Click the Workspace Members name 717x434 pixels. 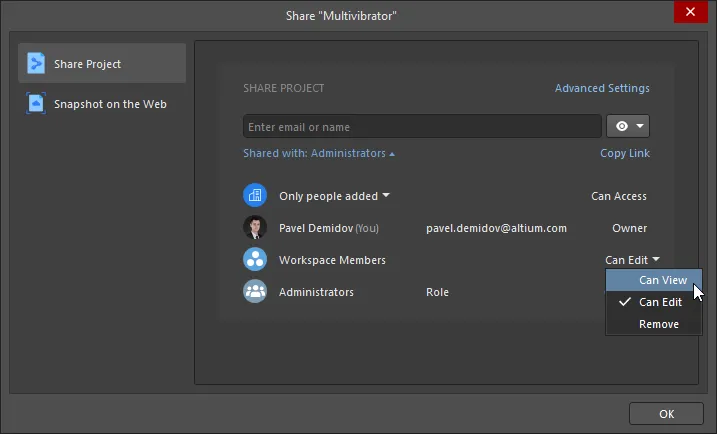332,260
